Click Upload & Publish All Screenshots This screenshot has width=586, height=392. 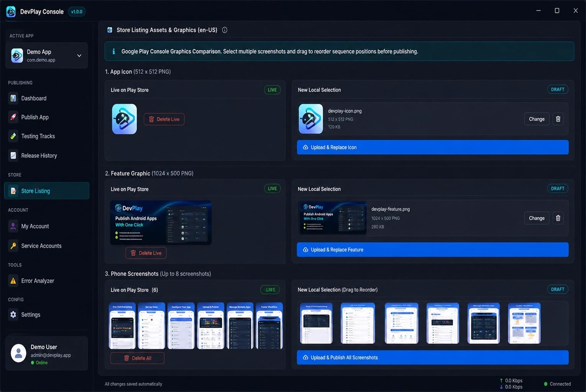coord(432,358)
